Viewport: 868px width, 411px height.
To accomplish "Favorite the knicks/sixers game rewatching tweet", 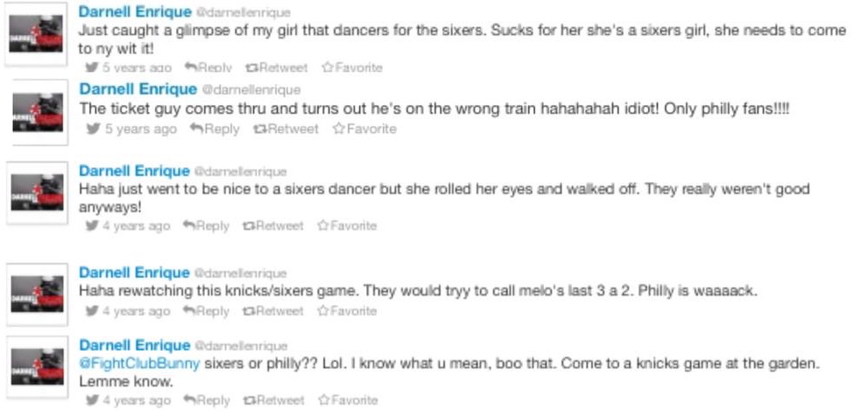I will coord(349,311).
